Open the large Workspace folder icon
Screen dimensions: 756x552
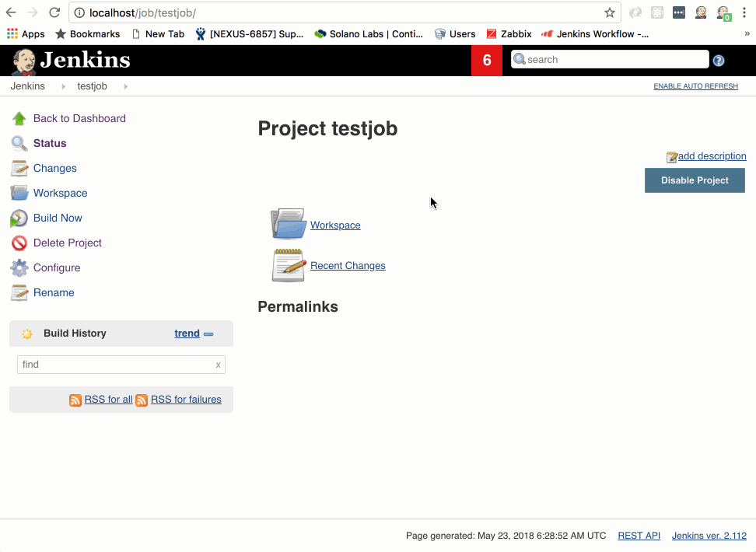coord(288,224)
